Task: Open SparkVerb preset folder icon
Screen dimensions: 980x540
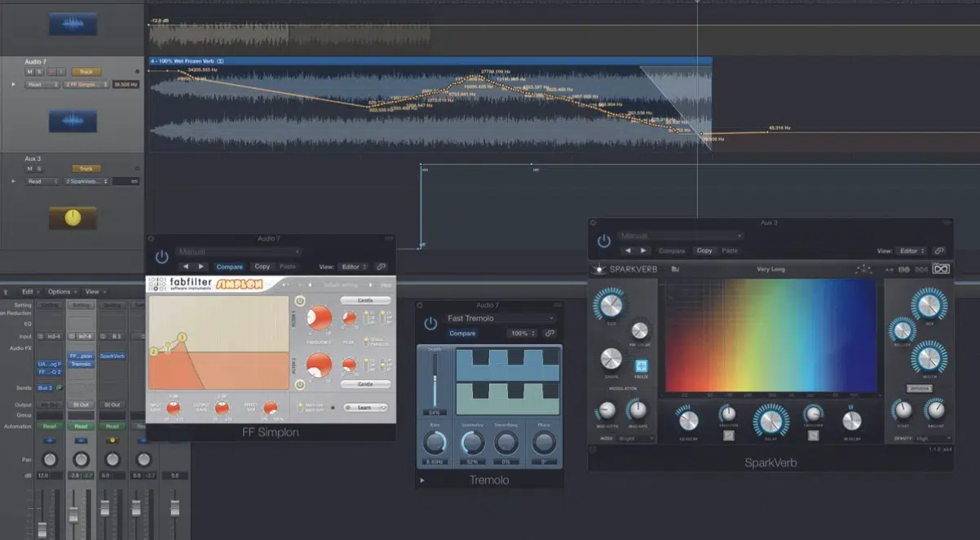Action: (x=675, y=269)
